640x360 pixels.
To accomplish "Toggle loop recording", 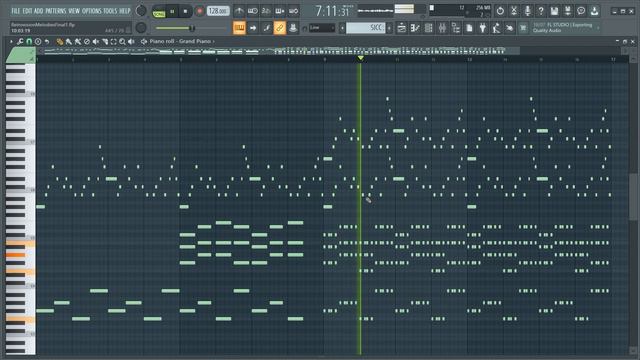I will coord(293,11).
